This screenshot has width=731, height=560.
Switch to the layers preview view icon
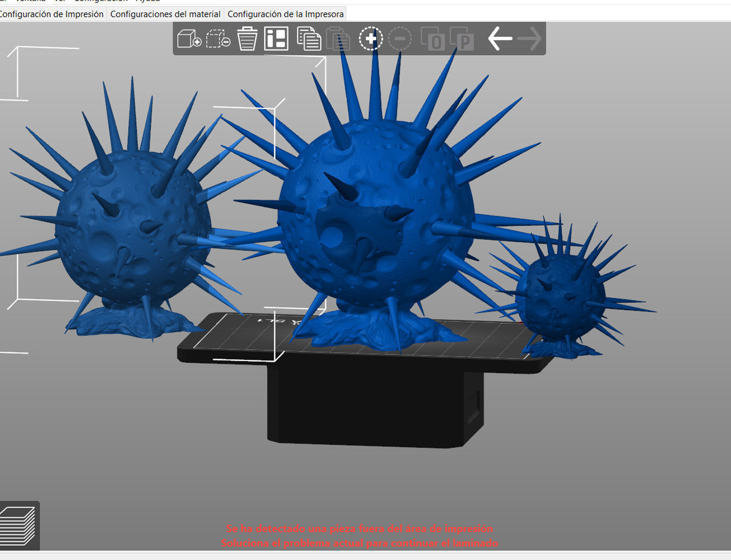pos(18,526)
